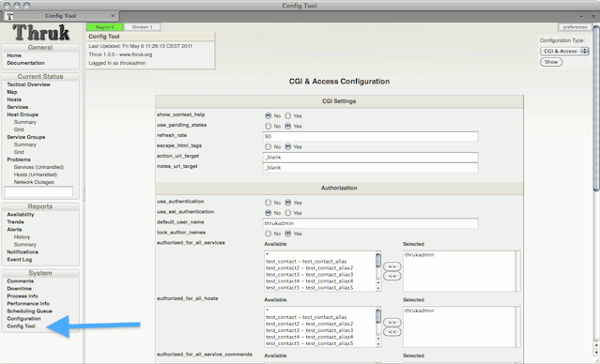
Task: Open the Documentation link
Action: (x=25, y=63)
